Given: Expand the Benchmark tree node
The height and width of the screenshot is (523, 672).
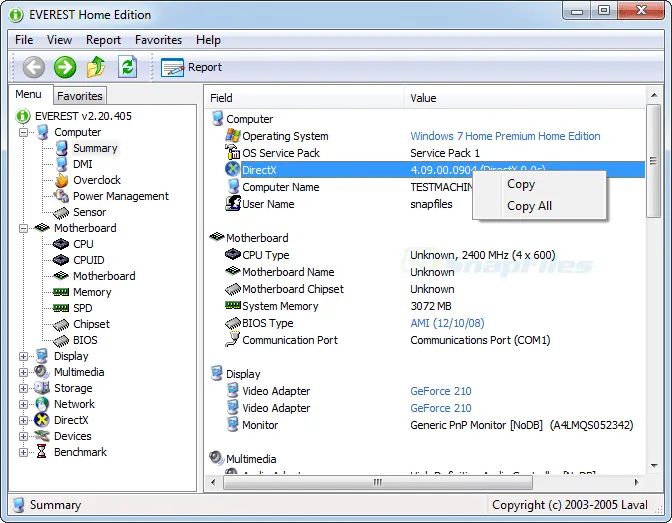Looking at the screenshot, I should tap(23, 452).
